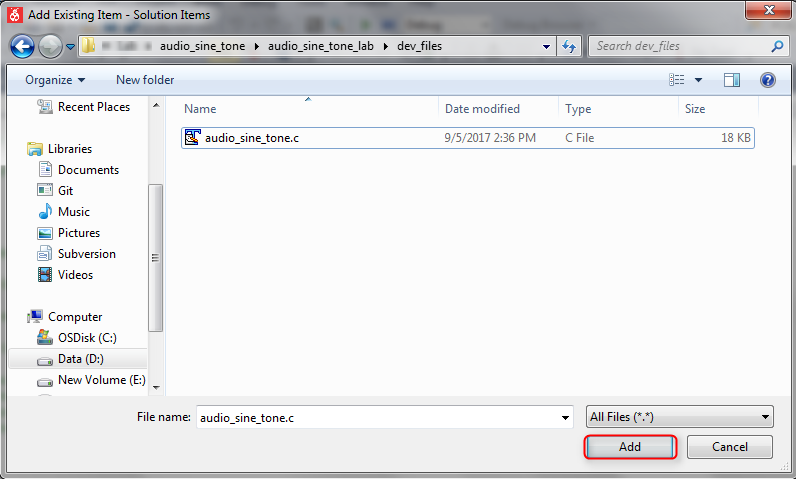Select Data (D:) drive in sidebar

[79, 359]
